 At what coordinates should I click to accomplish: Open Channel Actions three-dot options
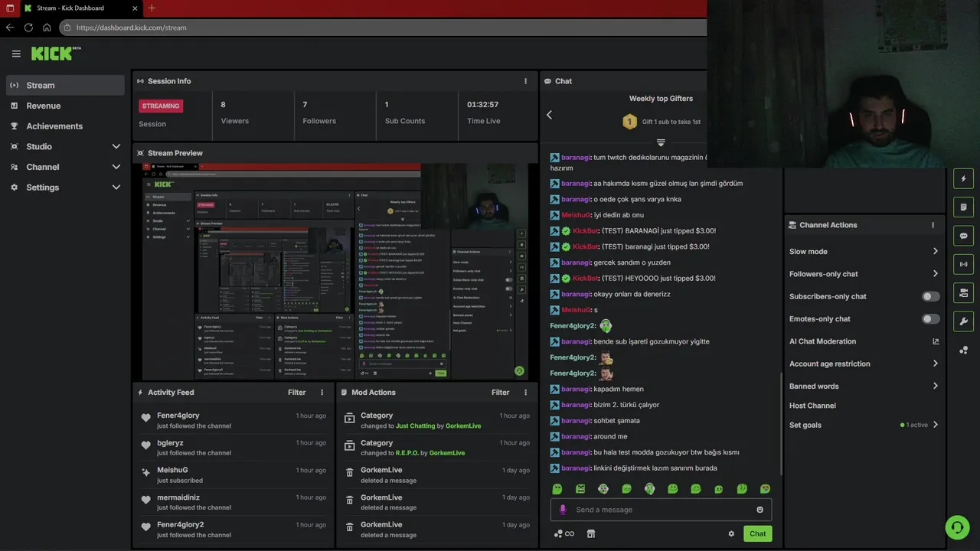(x=933, y=225)
